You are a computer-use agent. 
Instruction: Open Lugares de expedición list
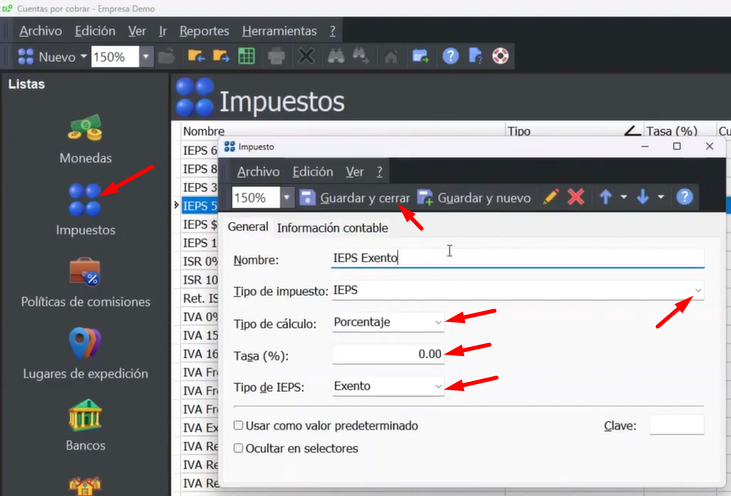tap(85, 354)
